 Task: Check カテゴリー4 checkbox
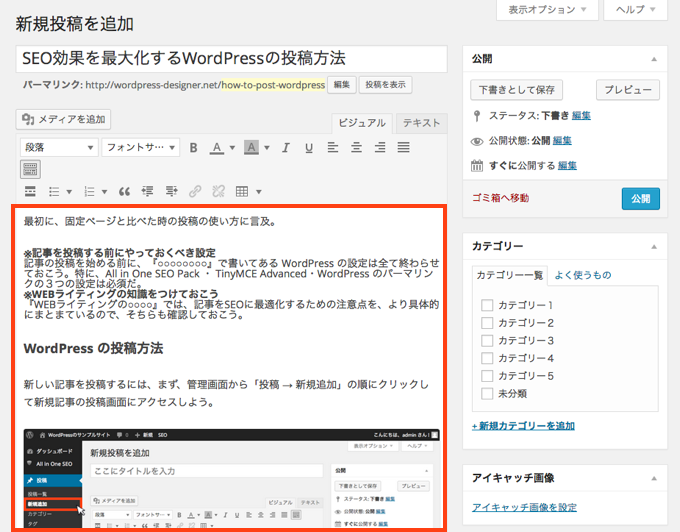pyautogui.click(x=487, y=359)
